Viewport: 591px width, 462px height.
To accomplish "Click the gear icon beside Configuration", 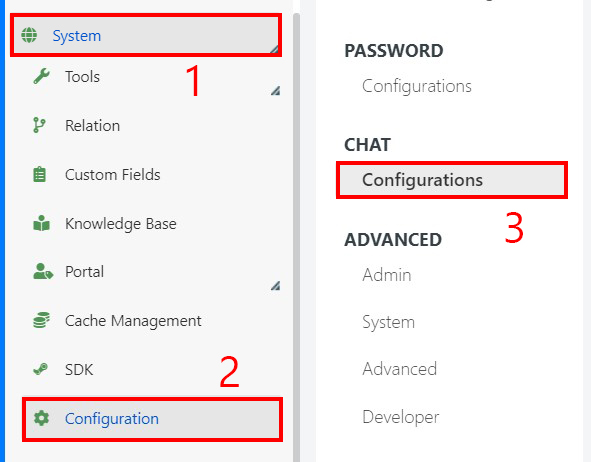I will coord(41,418).
